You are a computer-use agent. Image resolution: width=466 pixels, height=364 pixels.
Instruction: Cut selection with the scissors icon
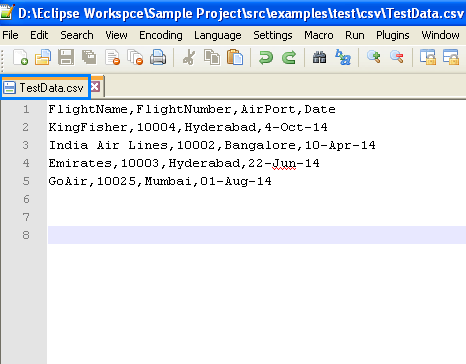pos(189,57)
